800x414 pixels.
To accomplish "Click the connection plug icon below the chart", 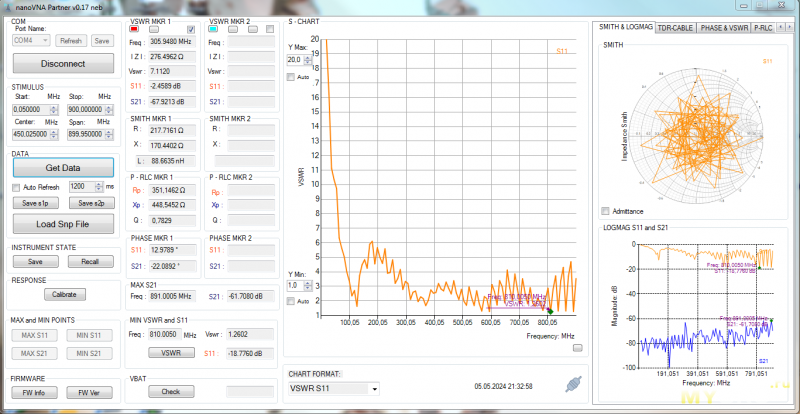I will click(x=572, y=384).
